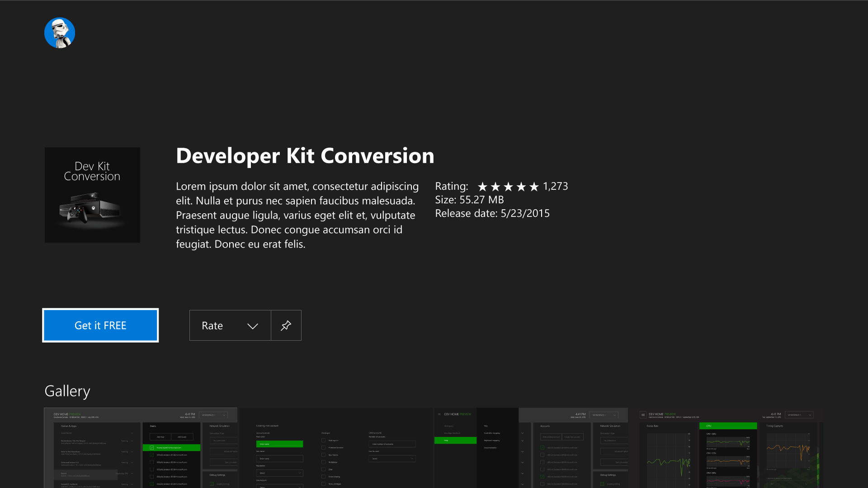This screenshot has height=488, width=868.
Task: Open the Dev Kit Conversion box art
Action: [x=92, y=195]
